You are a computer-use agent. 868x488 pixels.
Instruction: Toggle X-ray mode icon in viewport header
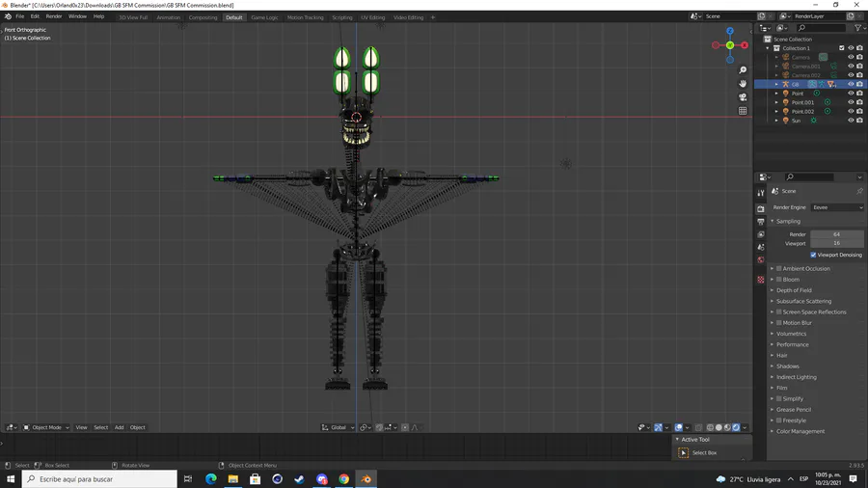[698, 427]
